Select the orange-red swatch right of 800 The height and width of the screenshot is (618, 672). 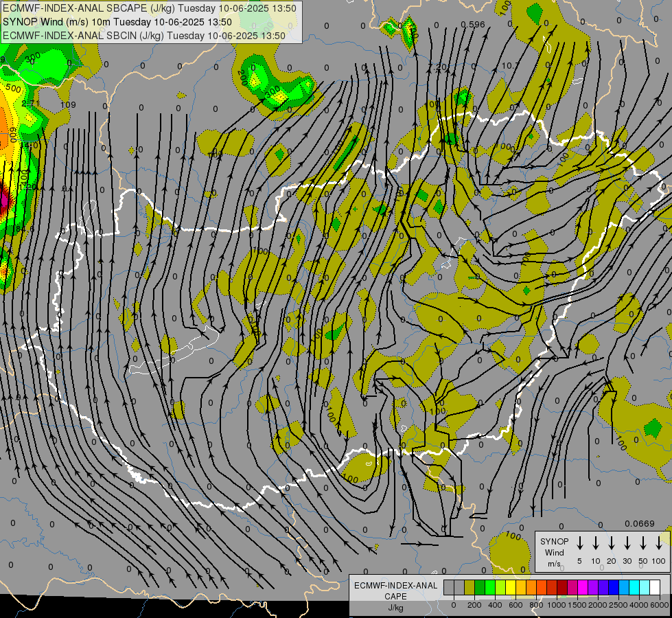pyautogui.click(x=542, y=587)
